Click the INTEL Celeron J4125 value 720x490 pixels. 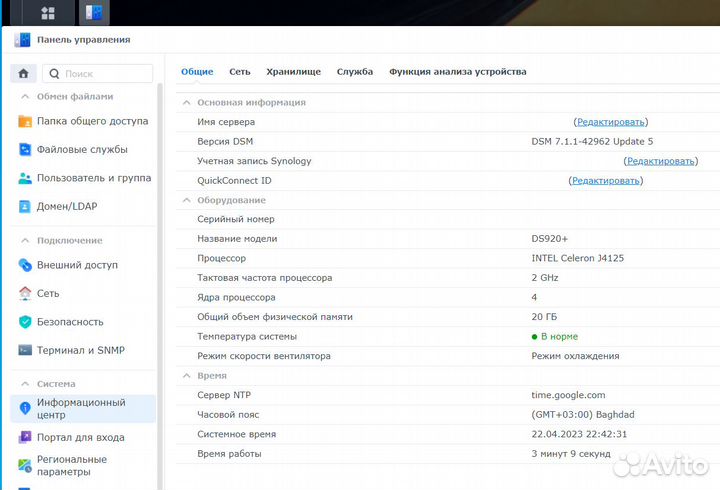pos(578,258)
